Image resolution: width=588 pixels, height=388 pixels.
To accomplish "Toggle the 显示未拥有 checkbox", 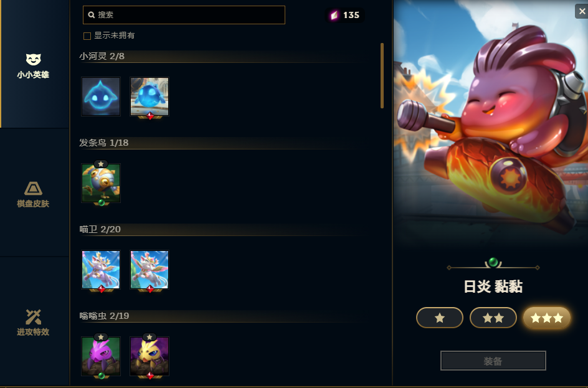I will click(87, 36).
